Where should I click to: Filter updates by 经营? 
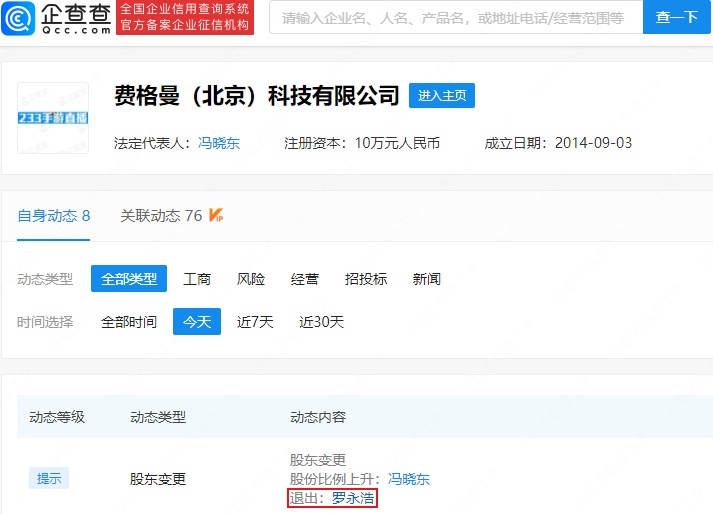(305, 279)
